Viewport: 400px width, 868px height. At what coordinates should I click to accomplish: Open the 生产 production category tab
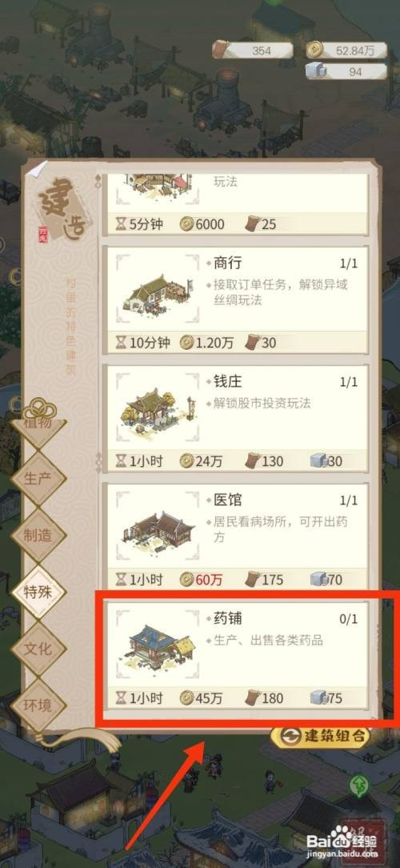click(38, 479)
